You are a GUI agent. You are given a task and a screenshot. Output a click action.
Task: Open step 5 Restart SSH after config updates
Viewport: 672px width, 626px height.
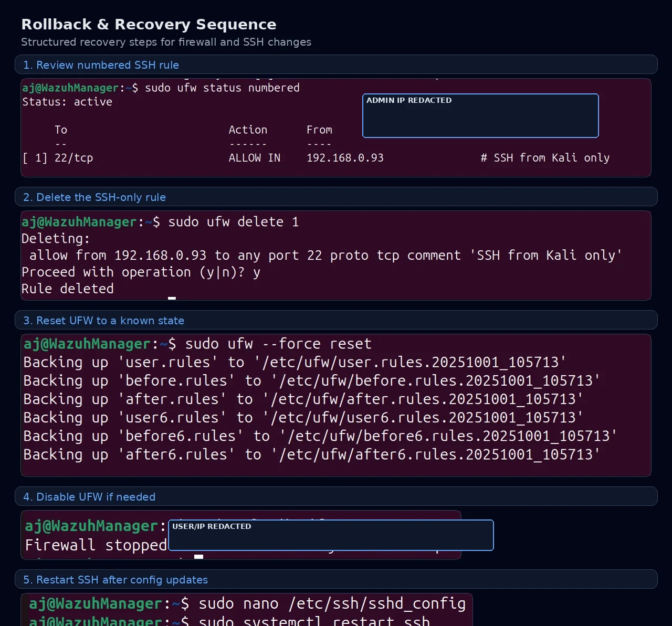(x=336, y=579)
